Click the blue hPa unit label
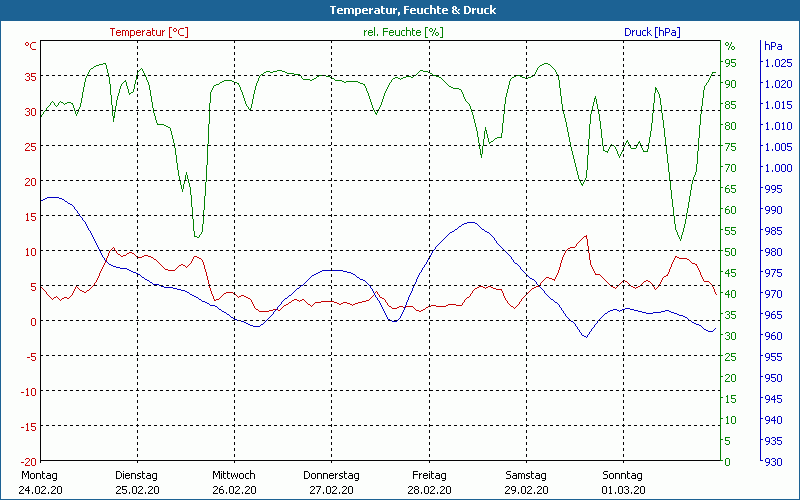Image resolution: width=800 pixels, height=500 pixels. point(773,46)
